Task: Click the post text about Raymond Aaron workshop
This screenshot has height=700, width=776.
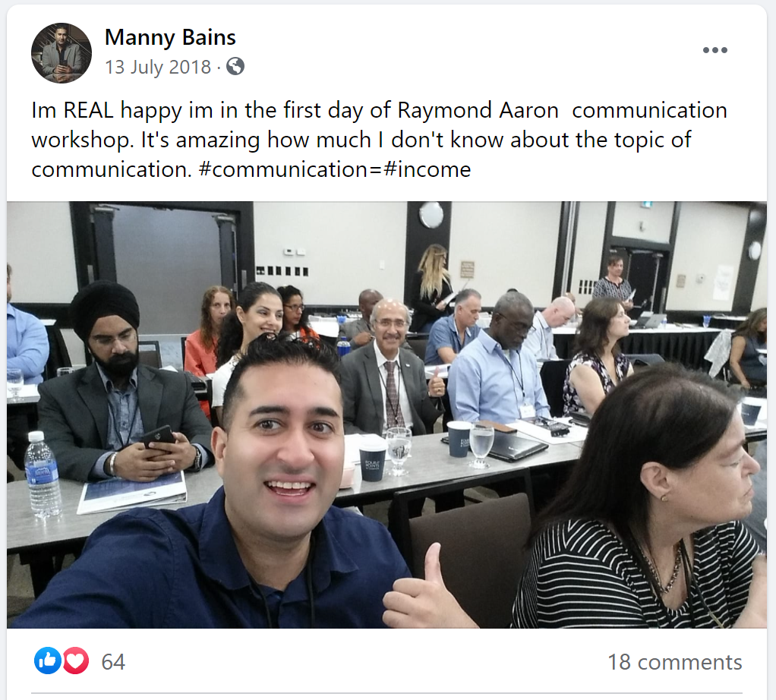Action: coord(379,140)
